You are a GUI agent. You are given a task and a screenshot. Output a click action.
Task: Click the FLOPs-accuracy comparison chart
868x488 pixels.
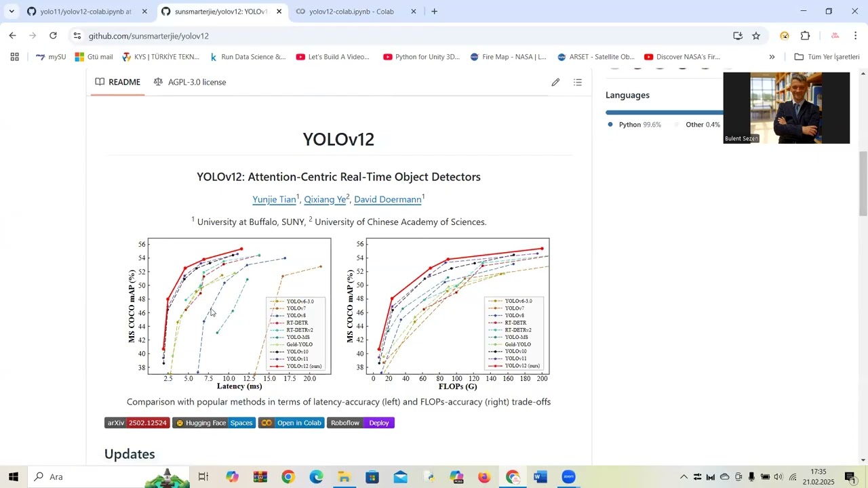tap(448, 314)
